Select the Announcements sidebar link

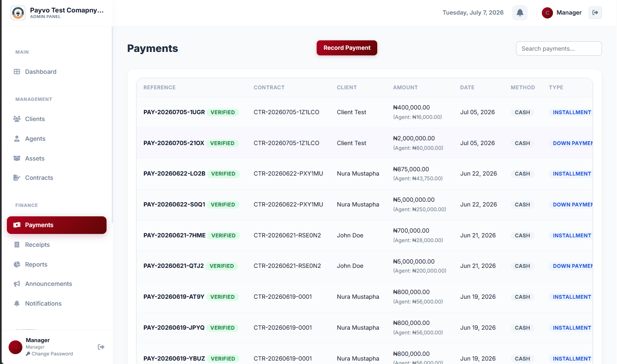57,284
